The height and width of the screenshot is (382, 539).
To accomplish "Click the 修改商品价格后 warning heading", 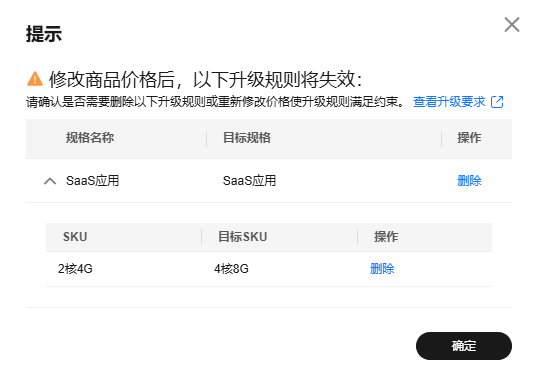I will (x=205, y=79).
